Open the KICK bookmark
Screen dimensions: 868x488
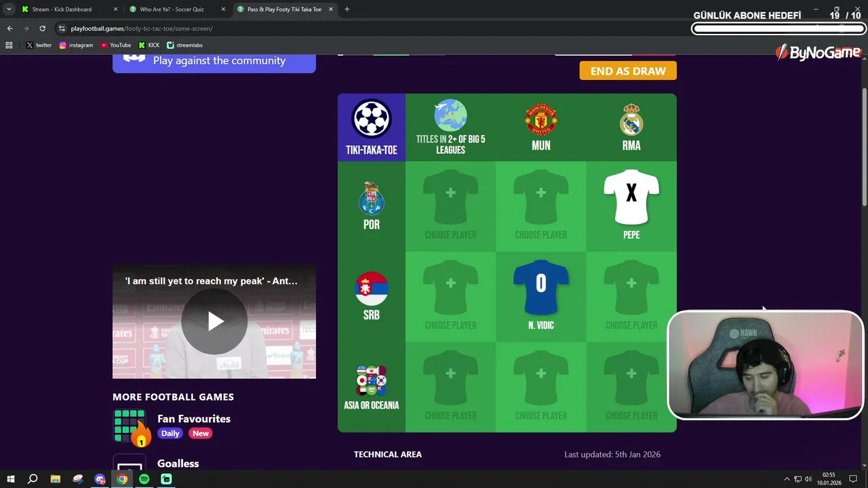click(x=149, y=45)
